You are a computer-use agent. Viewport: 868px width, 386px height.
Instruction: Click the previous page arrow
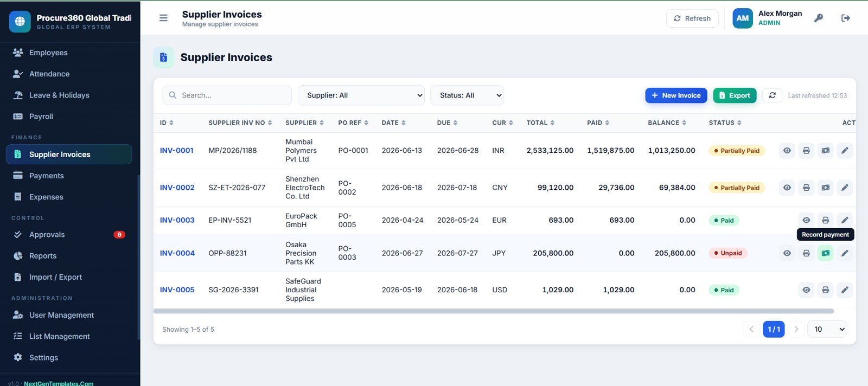751,329
